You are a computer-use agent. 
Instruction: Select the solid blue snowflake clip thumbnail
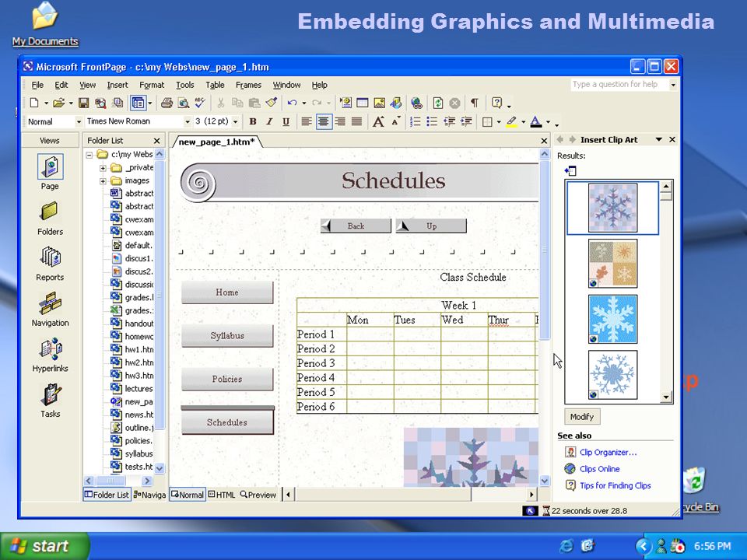[x=612, y=319]
